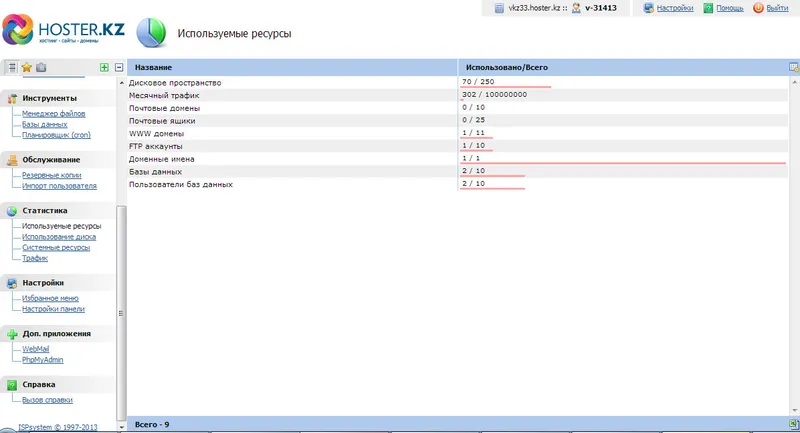Open Использование диска
Screen dimensions: 800x433
pyautogui.click(x=59, y=237)
